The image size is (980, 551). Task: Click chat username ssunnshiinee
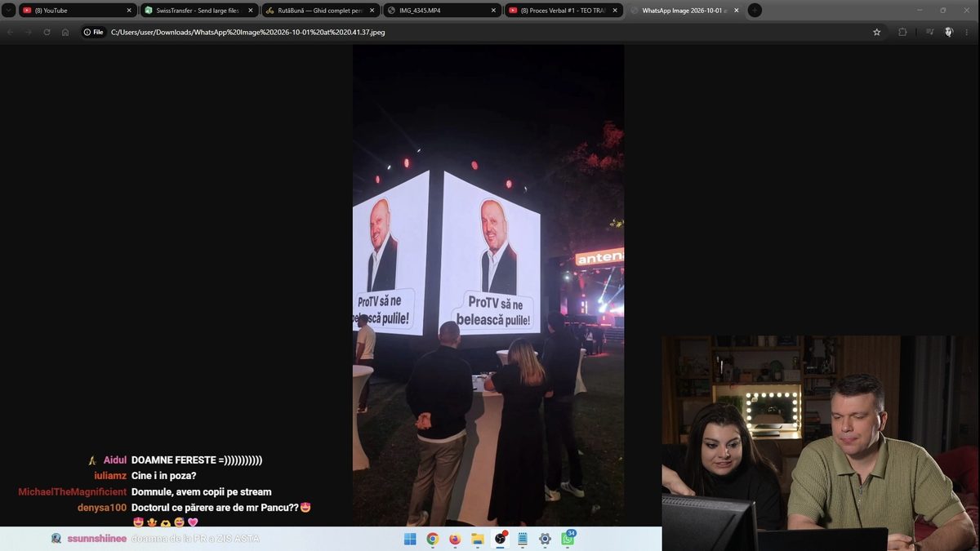pos(97,539)
